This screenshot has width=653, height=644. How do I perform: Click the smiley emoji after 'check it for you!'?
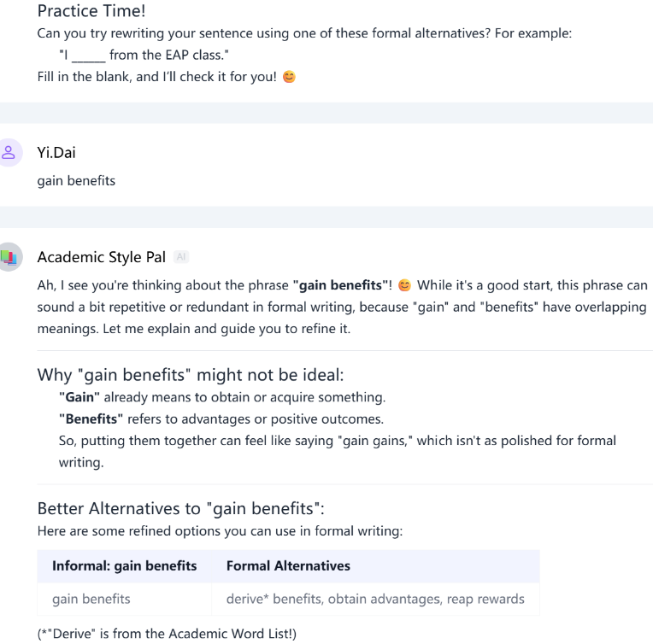(289, 77)
